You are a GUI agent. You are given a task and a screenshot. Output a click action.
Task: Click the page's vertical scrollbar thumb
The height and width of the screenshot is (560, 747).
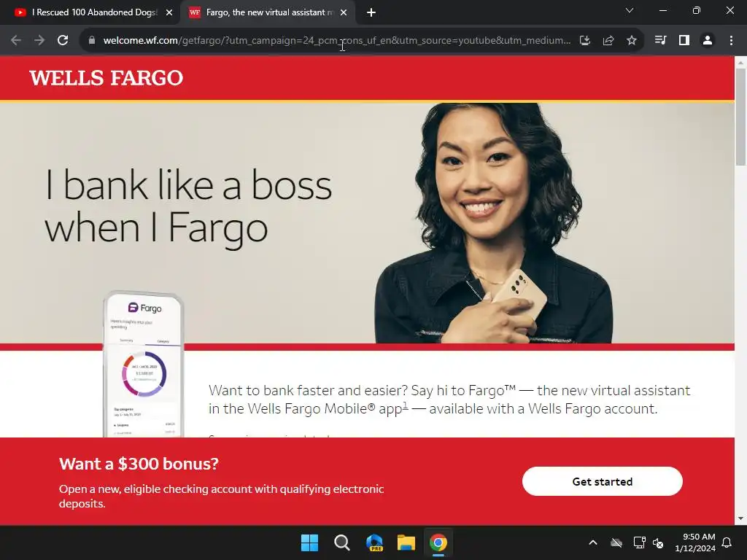(741, 117)
